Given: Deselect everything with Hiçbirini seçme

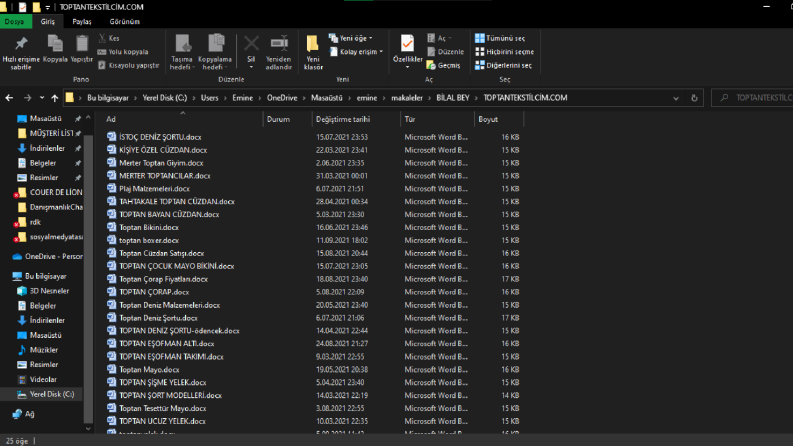Looking at the screenshot, I should 504,52.
